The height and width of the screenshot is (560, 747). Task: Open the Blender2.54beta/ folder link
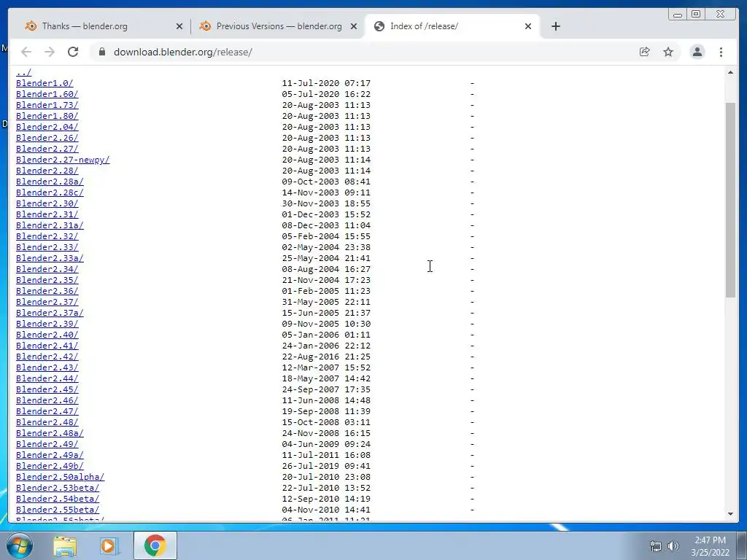[57, 499]
